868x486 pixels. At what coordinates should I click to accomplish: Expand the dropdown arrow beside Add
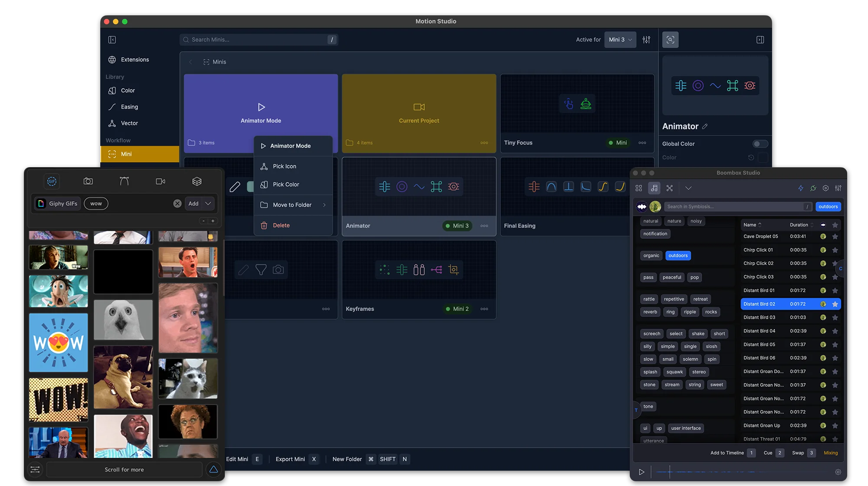208,203
